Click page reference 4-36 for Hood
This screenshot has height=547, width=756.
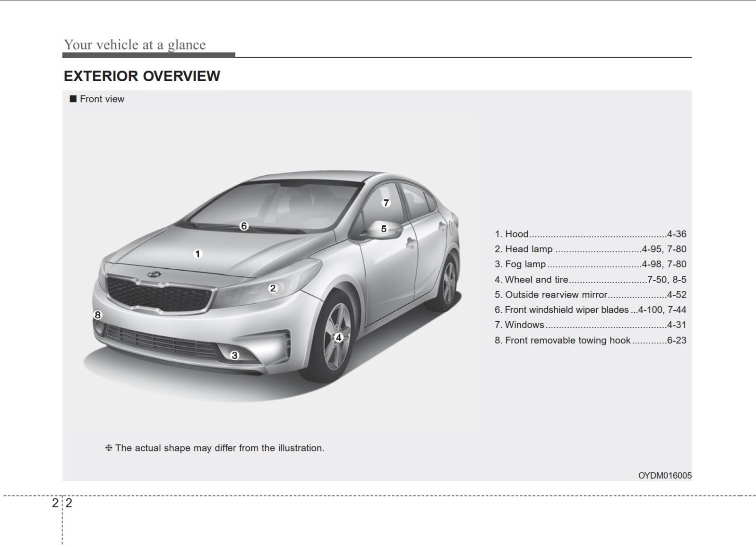tap(677, 234)
